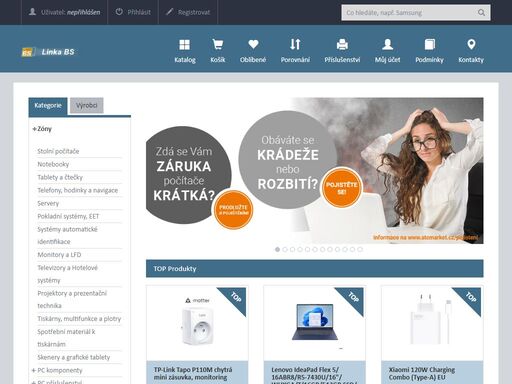Select the last banner carousel dot
512x384 pixels.
coord(360,249)
